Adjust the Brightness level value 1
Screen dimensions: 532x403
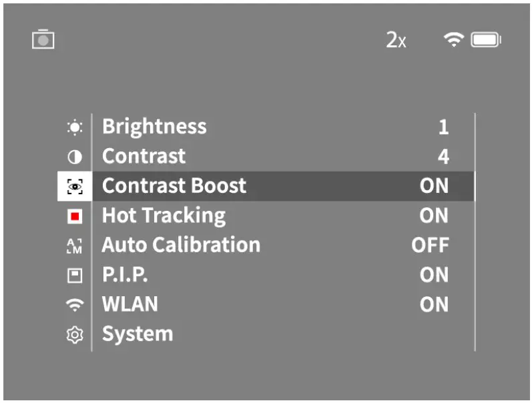pos(443,127)
